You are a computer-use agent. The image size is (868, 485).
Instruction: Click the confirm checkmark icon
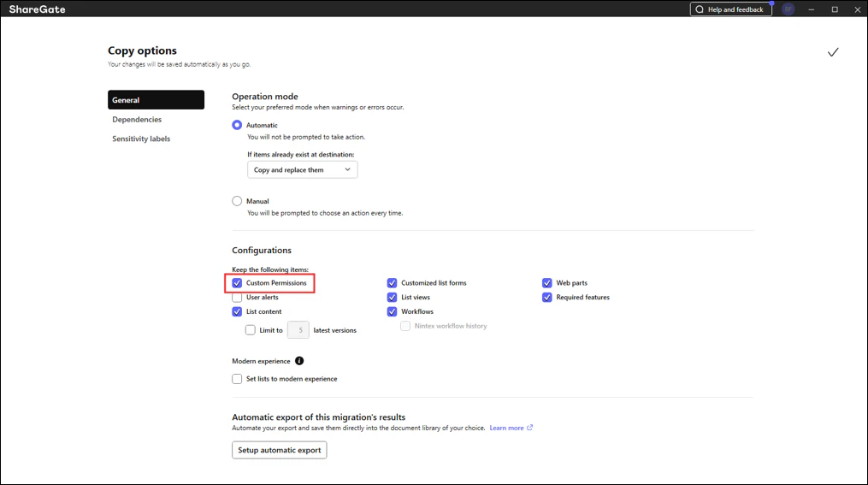tap(833, 52)
